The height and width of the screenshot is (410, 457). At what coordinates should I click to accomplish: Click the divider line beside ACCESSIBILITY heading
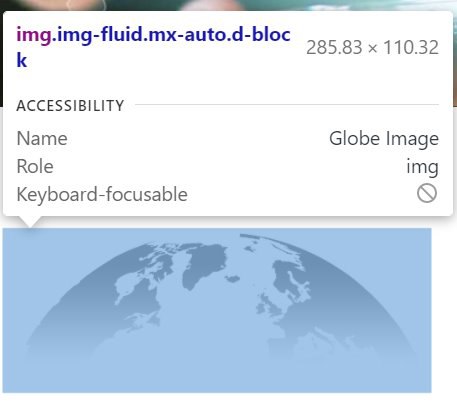click(287, 105)
